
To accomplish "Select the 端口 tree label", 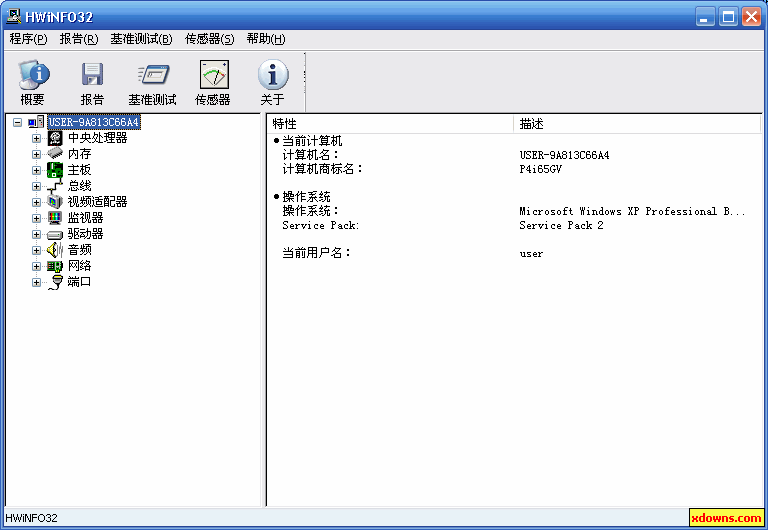I will tap(79, 282).
